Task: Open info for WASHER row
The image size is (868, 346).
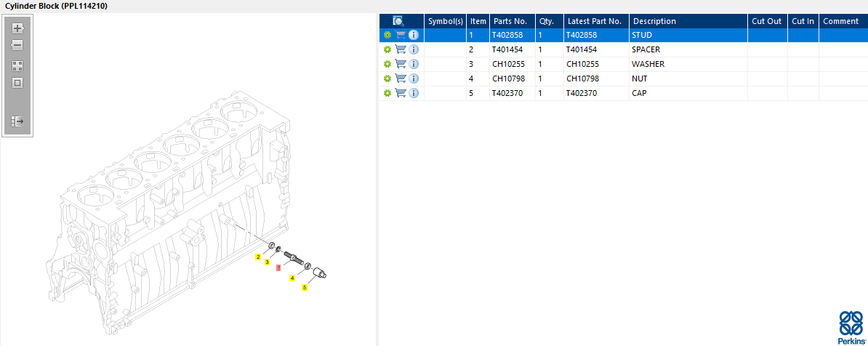Action: 414,64
